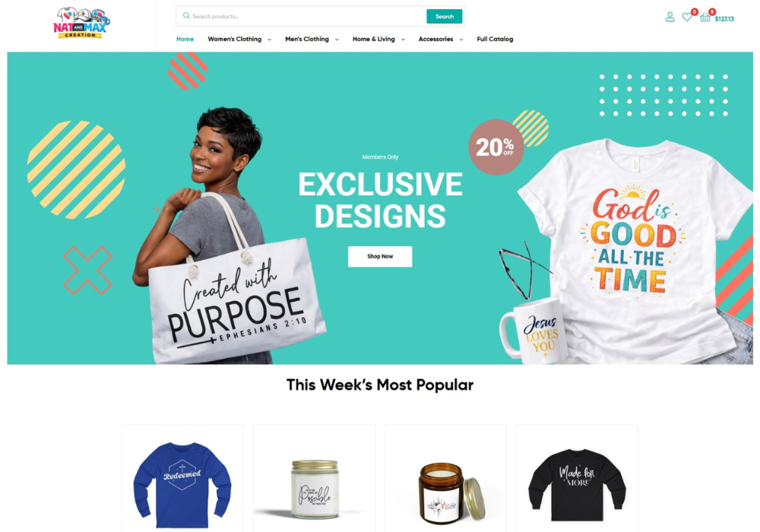Image resolution: width=760 pixels, height=532 pixels.
Task: Click the Nat and Max Creation logo
Action: tap(81, 23)
